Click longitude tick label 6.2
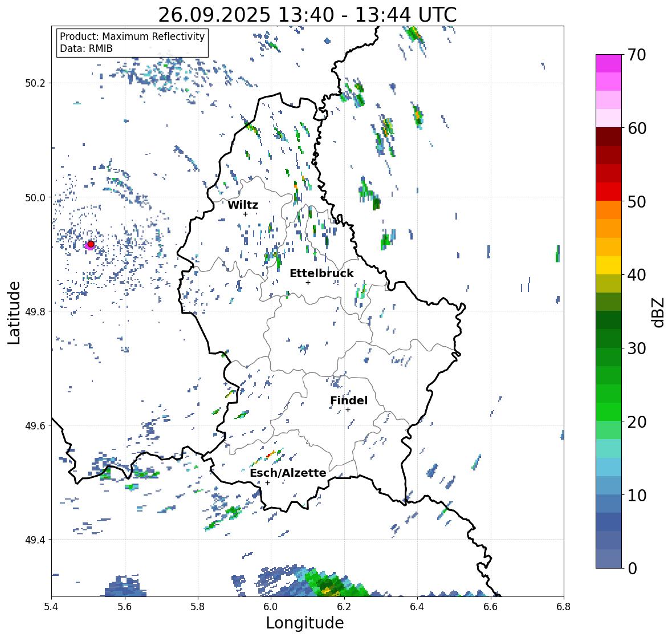The width and height of the screenshot is (672, 637). coord(344,607)
